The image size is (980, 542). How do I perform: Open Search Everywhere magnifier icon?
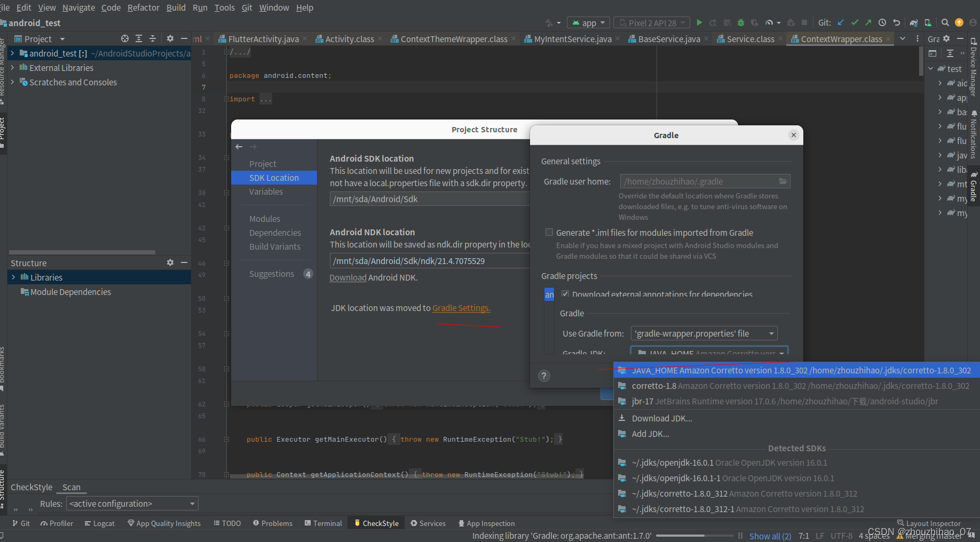pos(945,23)
